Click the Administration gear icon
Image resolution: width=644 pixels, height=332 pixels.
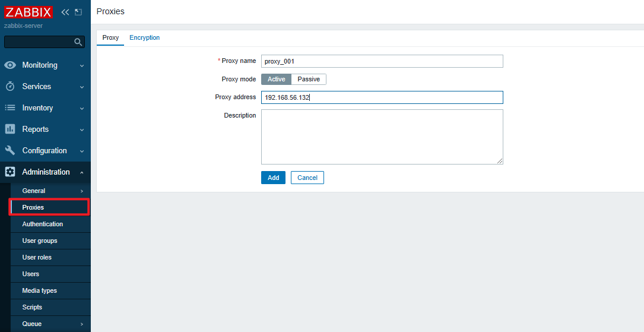[x=10, y=172]
